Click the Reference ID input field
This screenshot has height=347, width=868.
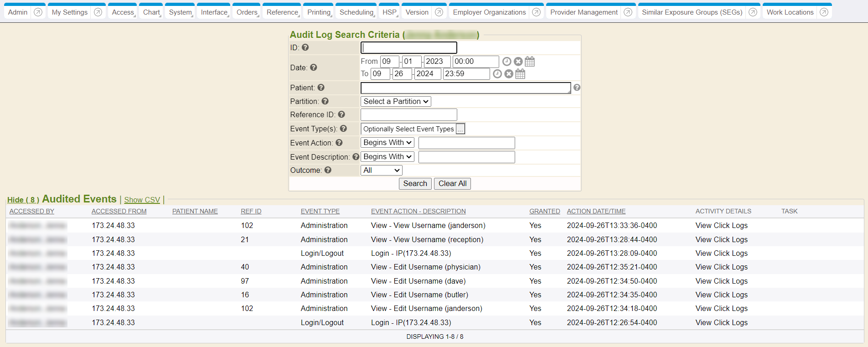408,115
